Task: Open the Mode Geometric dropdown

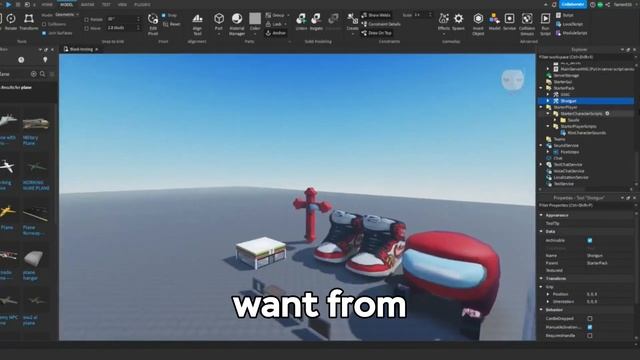Action: tap(67, 15)
